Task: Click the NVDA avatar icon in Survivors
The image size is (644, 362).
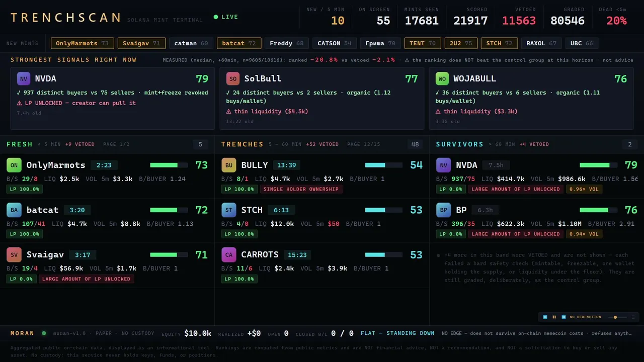Action: 443,165
